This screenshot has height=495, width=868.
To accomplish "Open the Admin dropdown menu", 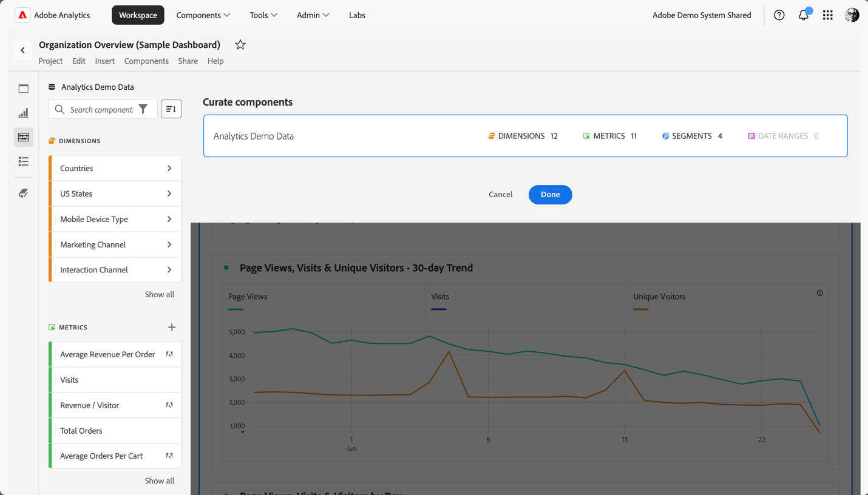I will pyautogui.click(x=313, y=15).
